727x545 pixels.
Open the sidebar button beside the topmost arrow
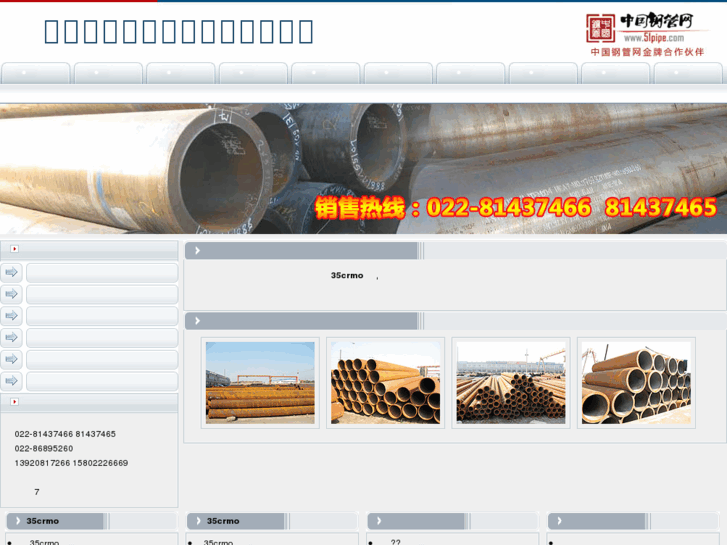(102, 273)
